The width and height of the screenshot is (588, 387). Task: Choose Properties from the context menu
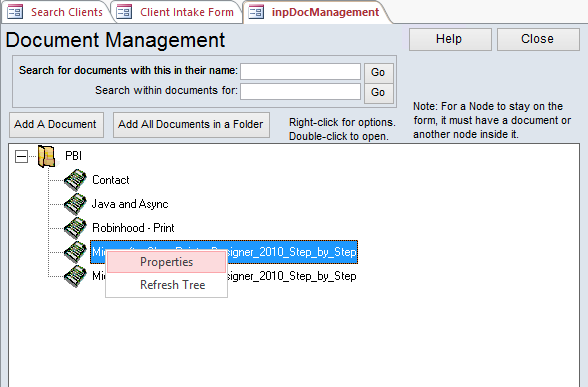[166, 262]
